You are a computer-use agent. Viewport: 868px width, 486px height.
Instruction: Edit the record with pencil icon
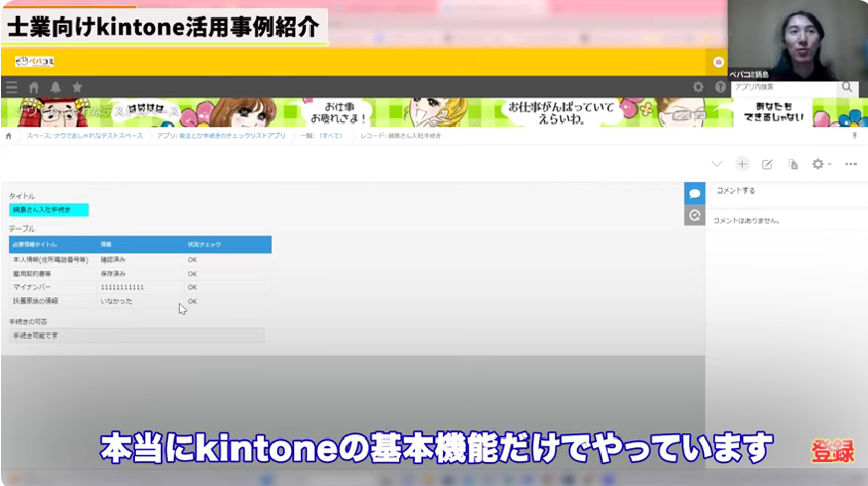[x=767, y=165]
